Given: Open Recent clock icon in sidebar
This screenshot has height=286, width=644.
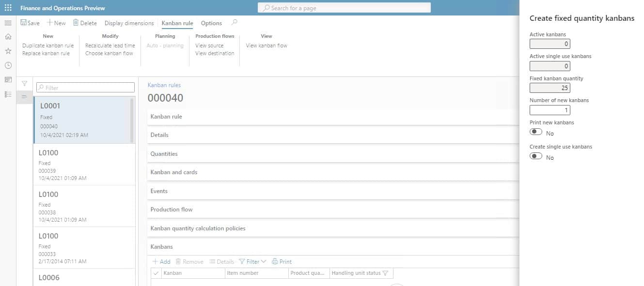Looking at the screenshot, I should point(8,65).
